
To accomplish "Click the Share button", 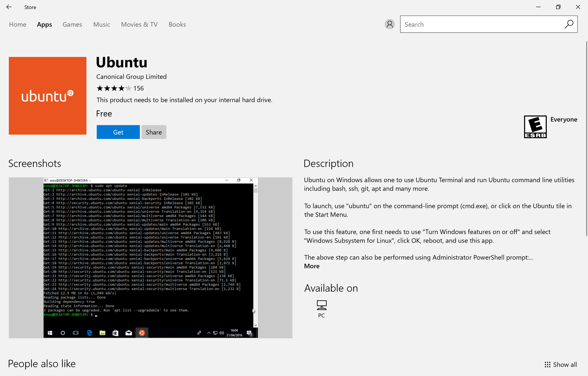I will (x=154, y=132).
